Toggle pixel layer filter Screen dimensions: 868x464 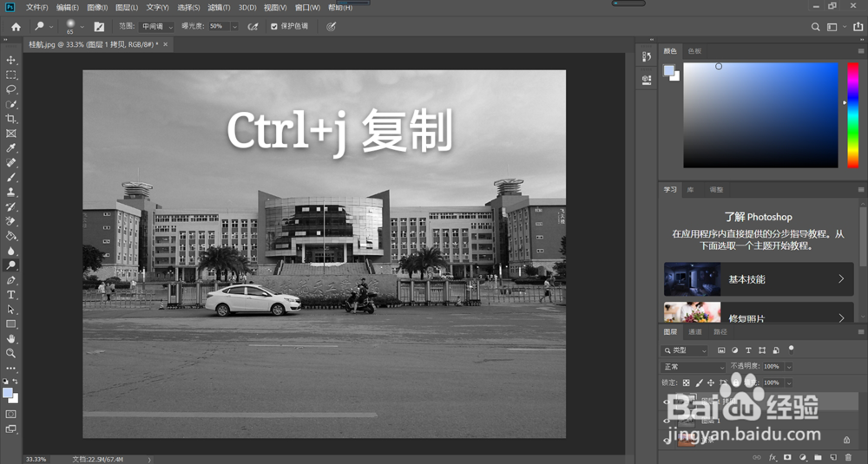[x=721, y=350]
